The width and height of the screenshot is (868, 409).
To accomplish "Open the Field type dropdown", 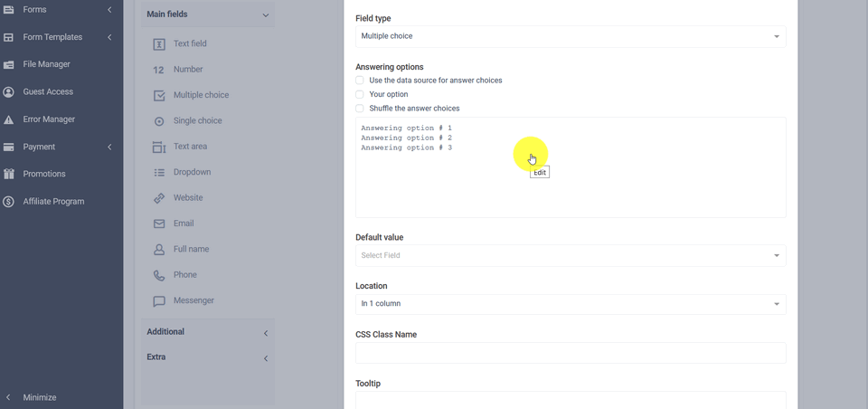I will [x=571, y=36].
